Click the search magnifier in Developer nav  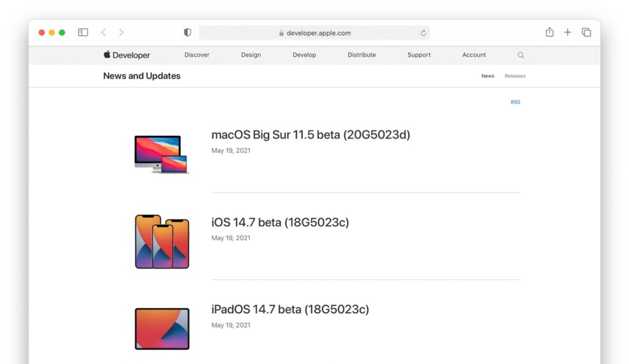pyautogui.click(x=521, y=55)
